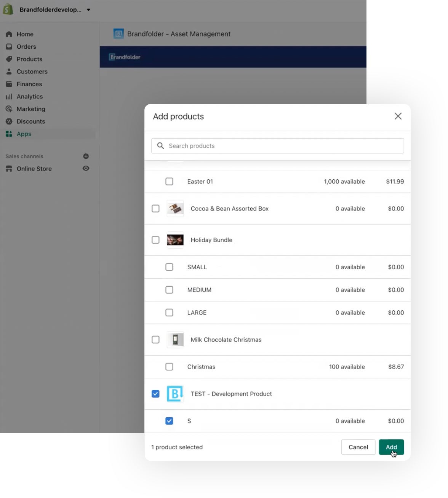Click the '1 product selected' status text

pyautogui.click(x=177, y=447)
